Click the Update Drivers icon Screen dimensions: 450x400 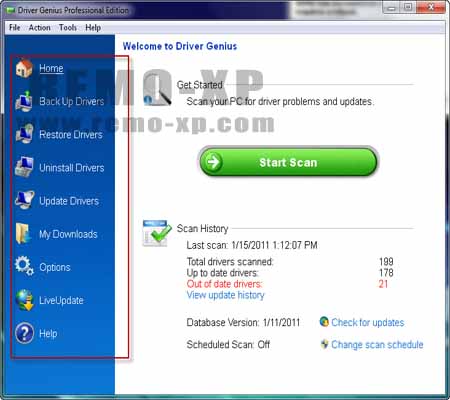(24, 200)
